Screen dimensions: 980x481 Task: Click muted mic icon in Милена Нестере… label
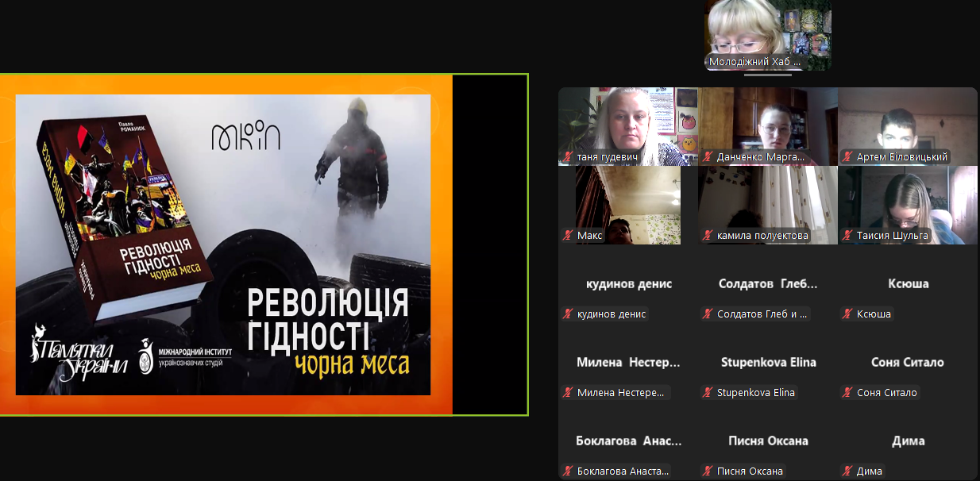click(x=568, y=393)
